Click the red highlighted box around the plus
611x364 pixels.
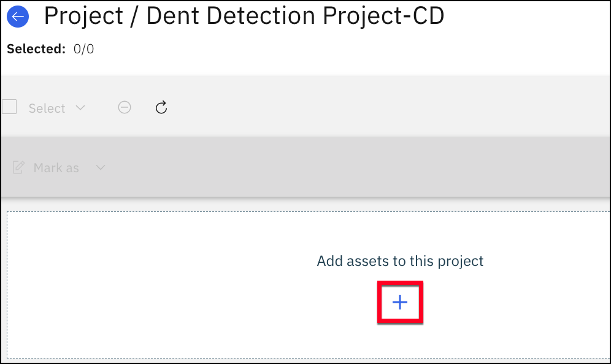400,302
